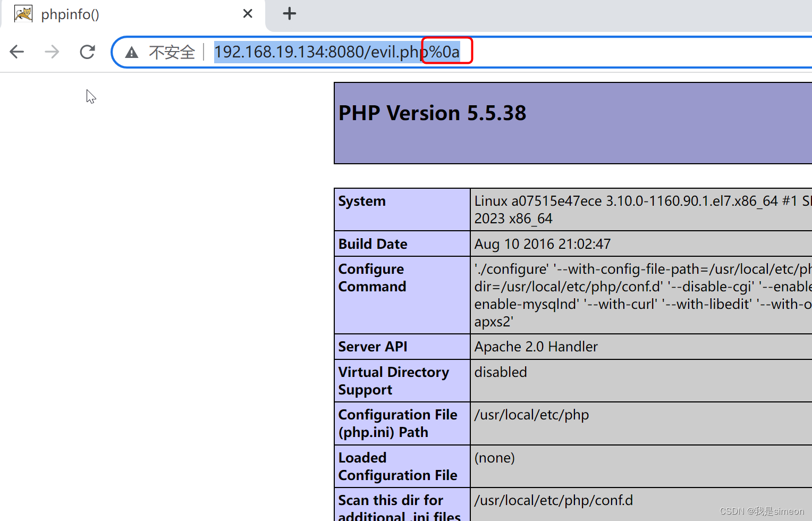Click the 不安全 security label

(172, 52)
